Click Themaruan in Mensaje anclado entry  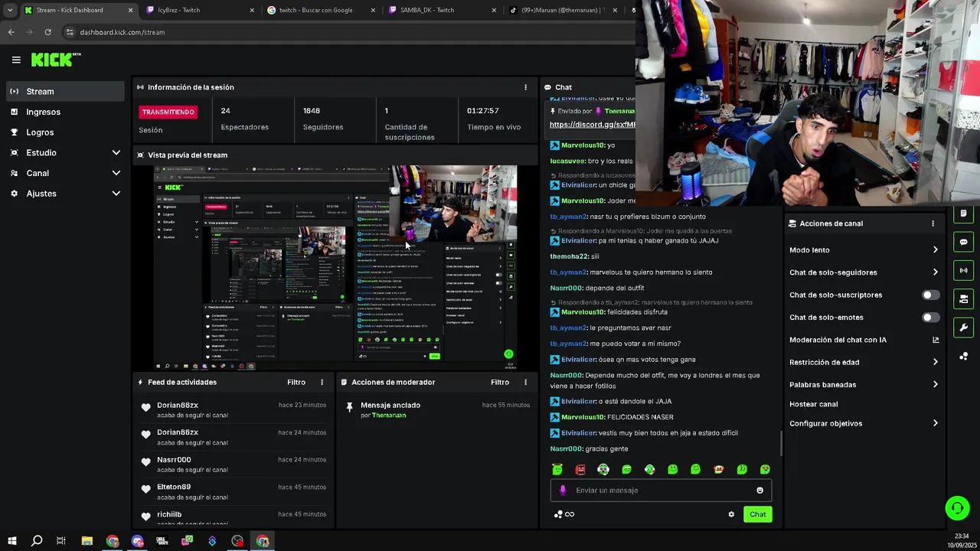[388, 416]
